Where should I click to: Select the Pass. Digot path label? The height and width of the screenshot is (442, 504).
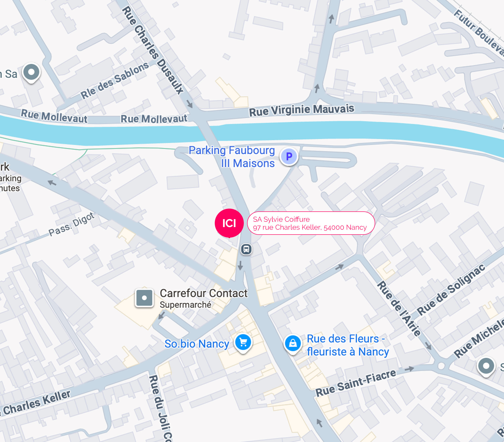point(71,224)
